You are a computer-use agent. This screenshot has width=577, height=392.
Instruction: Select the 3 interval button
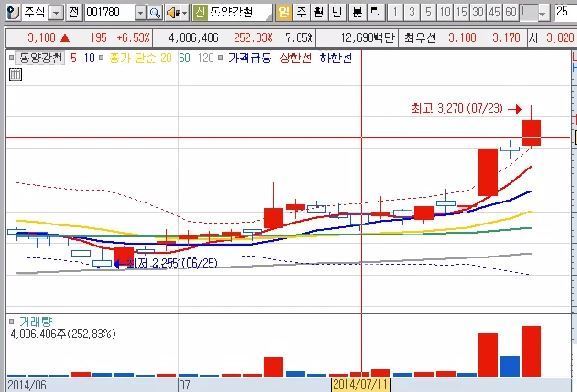(x=411, y=13)
